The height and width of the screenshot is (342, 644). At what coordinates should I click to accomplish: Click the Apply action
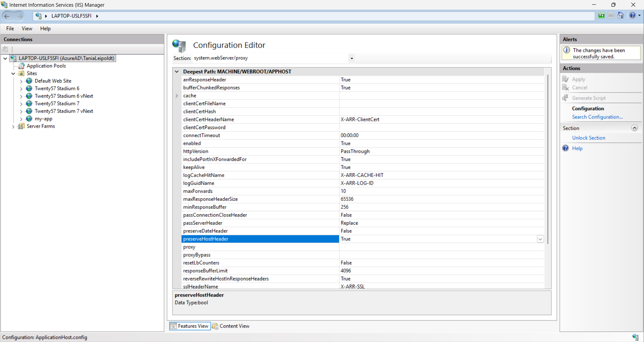point(579,79)
